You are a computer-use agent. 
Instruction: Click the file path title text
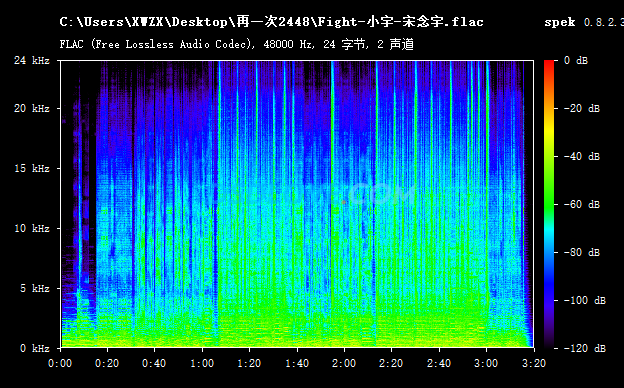271,22
